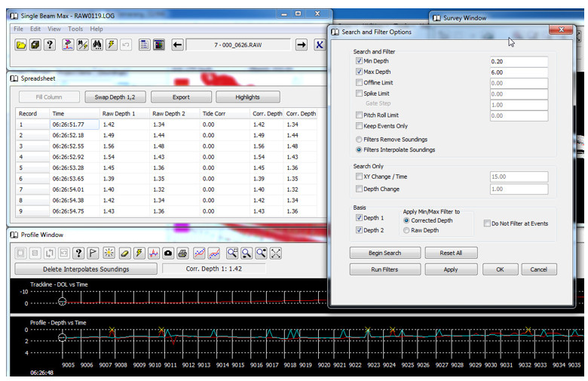Click the camera snapshot icon in Profile toolbar
Image resolution: width=588 pixels, height=381 pixels.
click(168, 253)
